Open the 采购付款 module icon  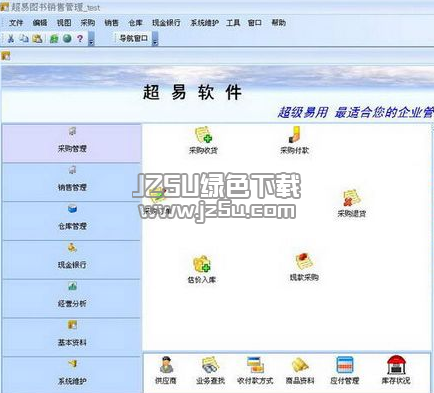click(x=294, y=140)
